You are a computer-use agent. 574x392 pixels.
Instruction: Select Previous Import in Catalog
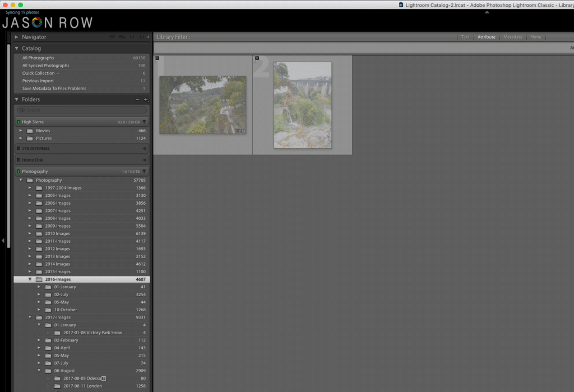[82, 81]
